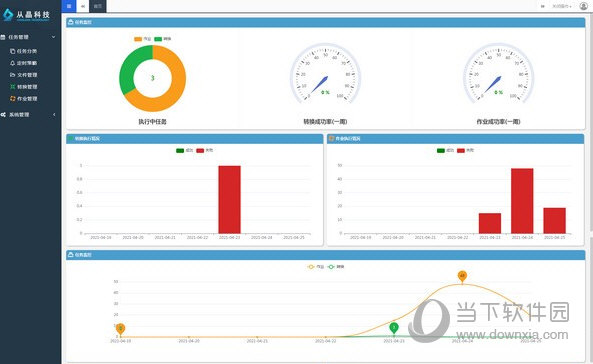Image resolution: width=593 pixels, height=364 pixels.
Task: Collapse the 任务管理 menu chevron
Action: (x=53, y=37)
